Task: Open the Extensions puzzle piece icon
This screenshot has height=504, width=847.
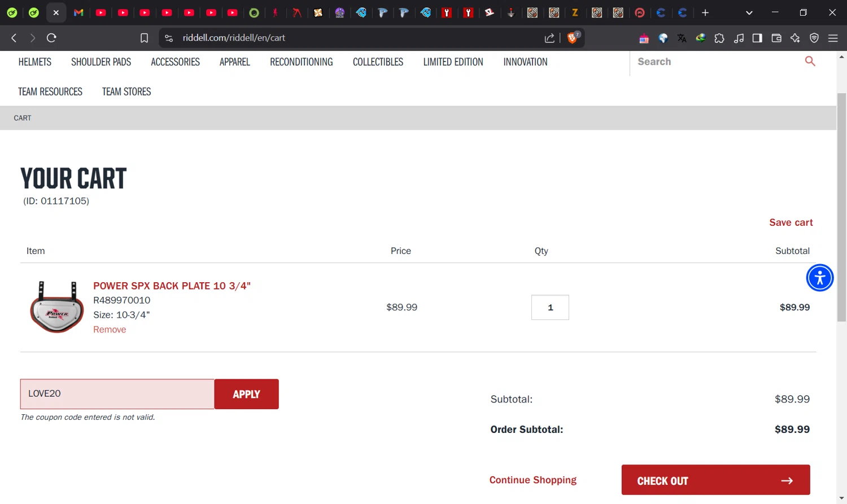Action: (719, 38)
